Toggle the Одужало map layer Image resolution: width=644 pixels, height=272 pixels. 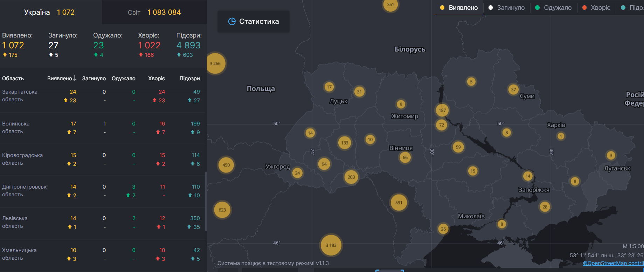point(553,8)
